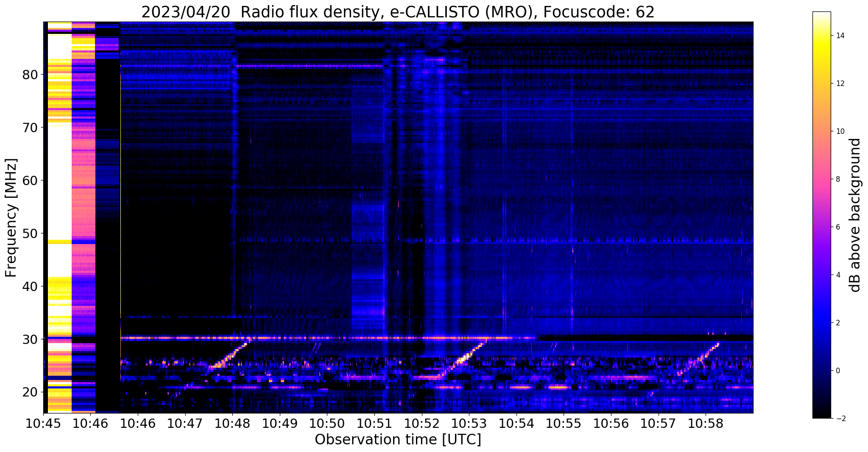The height and width of the screenshot is (452, 868).
Task: Click the 10:54 time tick label
Action: [516, 423]
